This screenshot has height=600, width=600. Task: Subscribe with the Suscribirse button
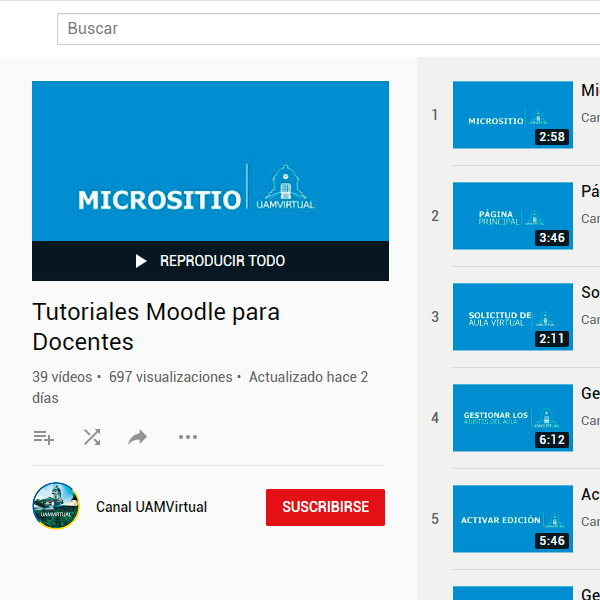tap(325, 507)
